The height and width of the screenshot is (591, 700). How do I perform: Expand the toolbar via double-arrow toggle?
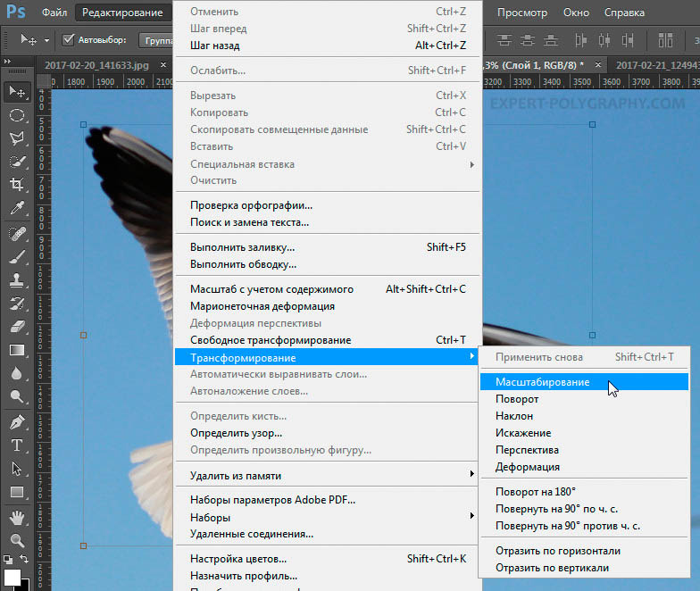7,61
